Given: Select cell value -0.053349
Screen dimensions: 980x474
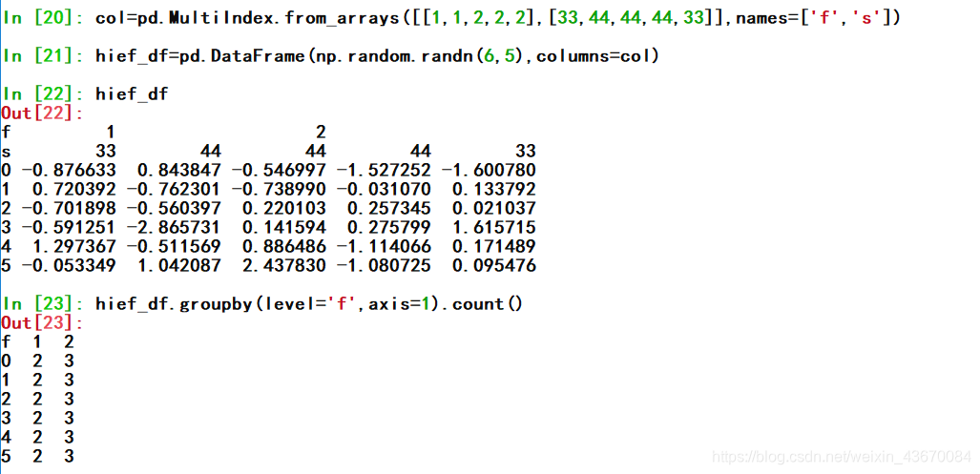Looking at the screenshot, I should pos(69,266).
